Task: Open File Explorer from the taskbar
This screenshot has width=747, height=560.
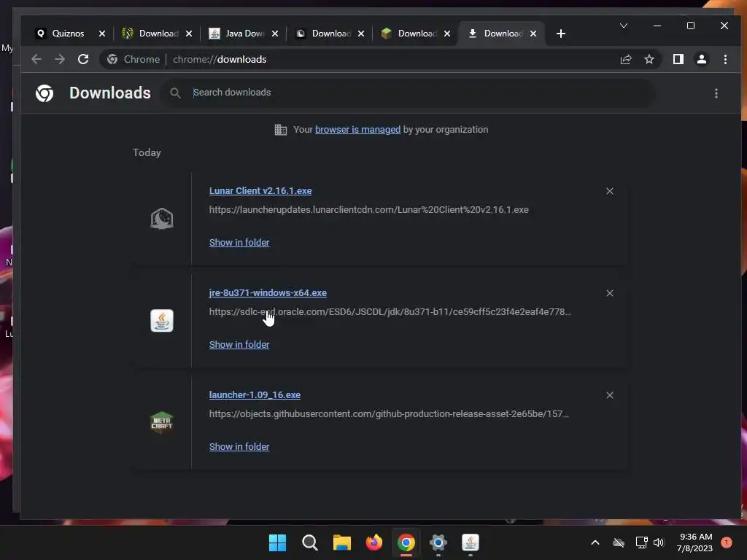Action: (x=342, y=542)
